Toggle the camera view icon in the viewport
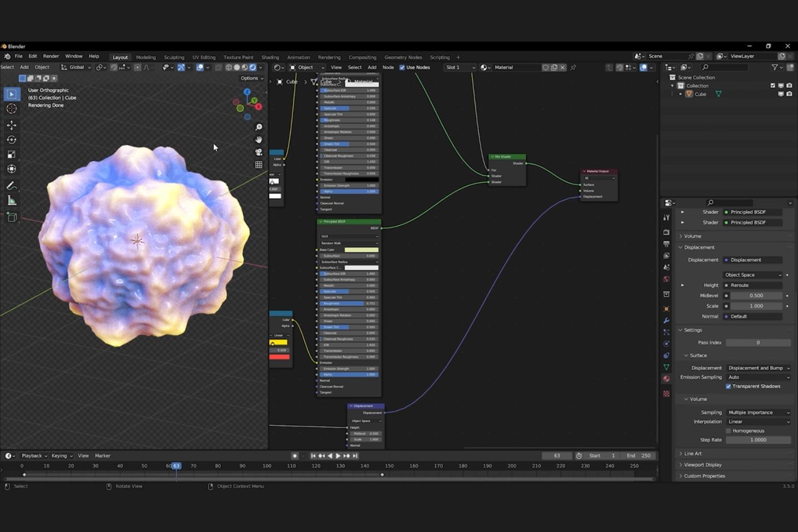The height and width of the screenshot is (532, 798). click(259, 152)
